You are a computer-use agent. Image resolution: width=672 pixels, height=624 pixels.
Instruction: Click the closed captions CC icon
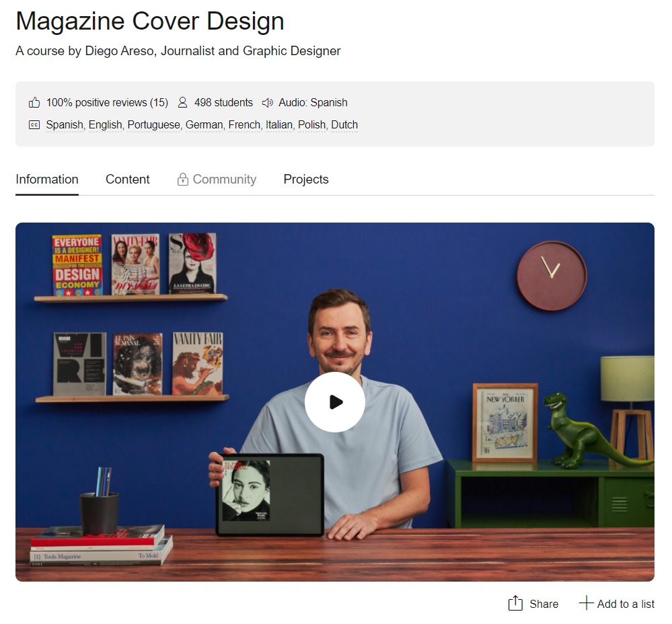click(x=34, y=125)
